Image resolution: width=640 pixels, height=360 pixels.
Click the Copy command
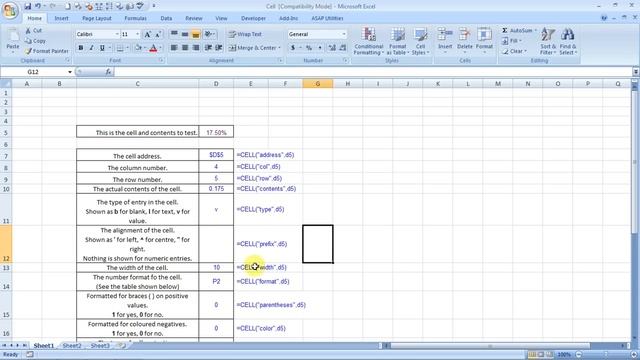(x=35, y=41)
